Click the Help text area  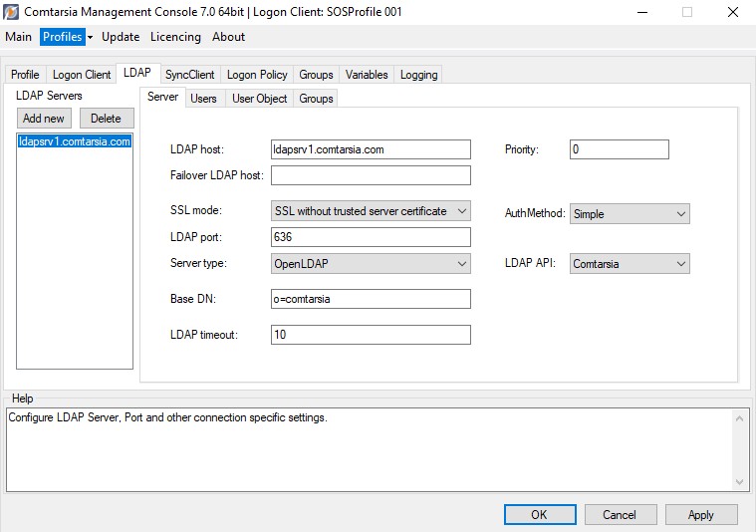click(370, 450)
